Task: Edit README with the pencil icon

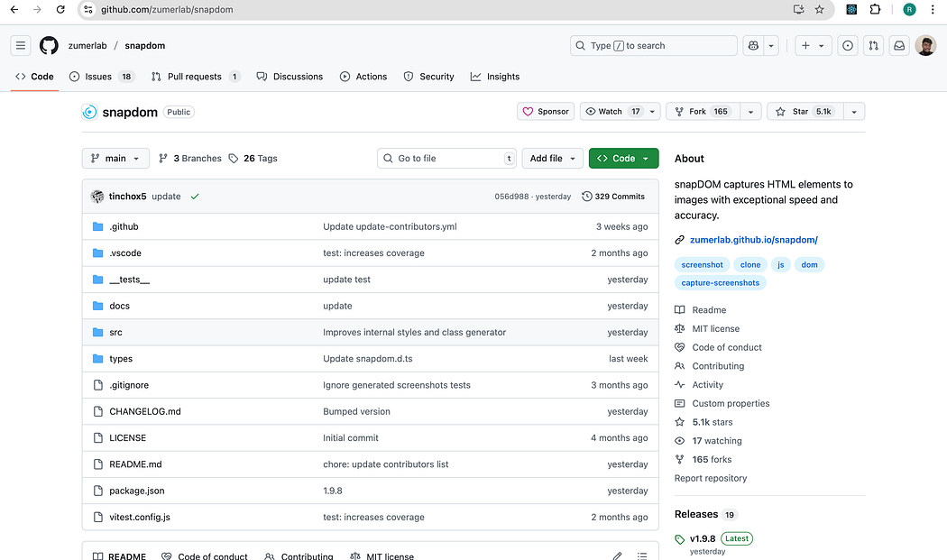Action: tap(617, 555)
